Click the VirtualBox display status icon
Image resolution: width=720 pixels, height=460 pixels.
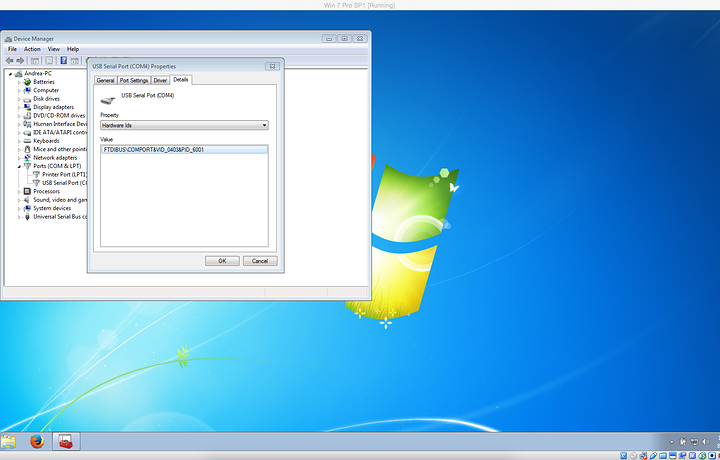pyautogui.click(x=673, y=455)
